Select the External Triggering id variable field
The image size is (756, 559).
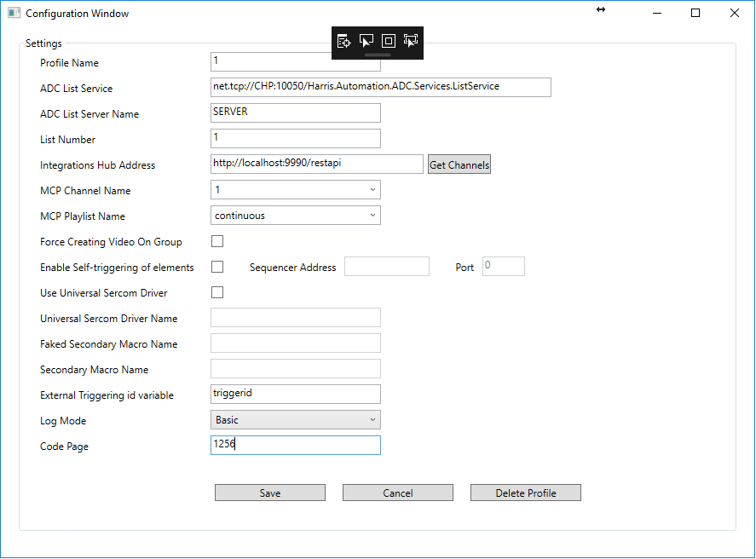[x=295, y=394]
